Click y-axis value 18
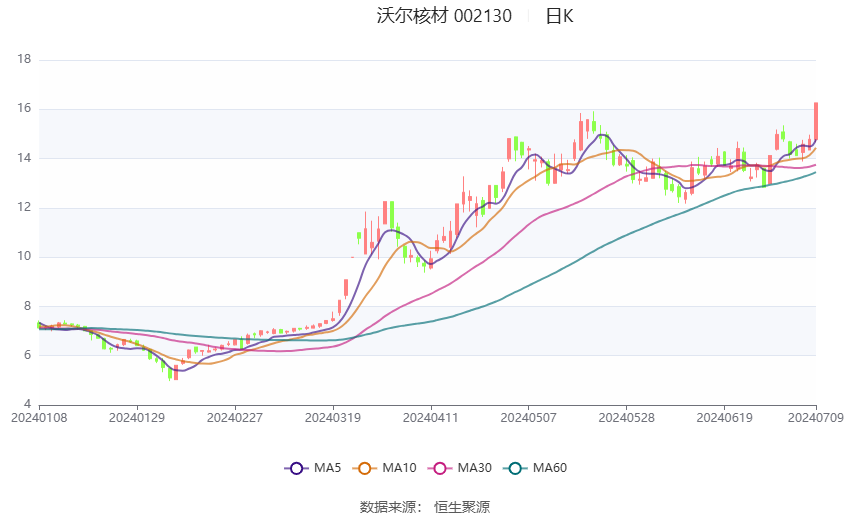The height and width of the screenshot is (517, 850). (x=24, y=59)
